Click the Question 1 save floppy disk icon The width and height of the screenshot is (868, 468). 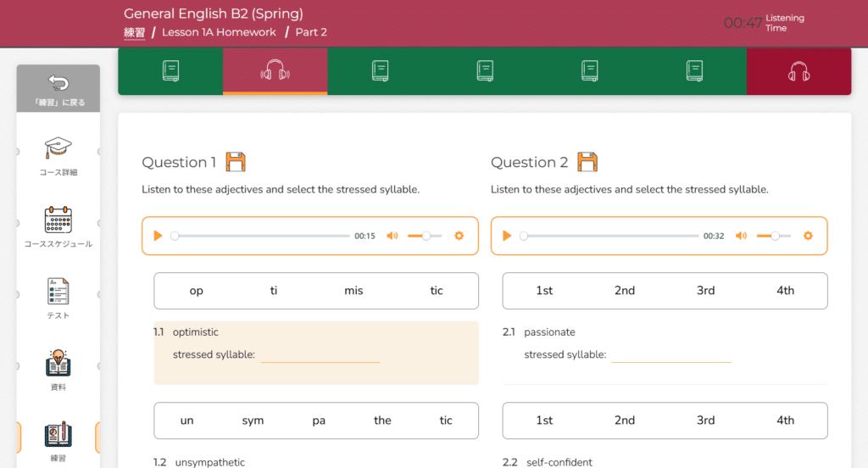(236, 162)
